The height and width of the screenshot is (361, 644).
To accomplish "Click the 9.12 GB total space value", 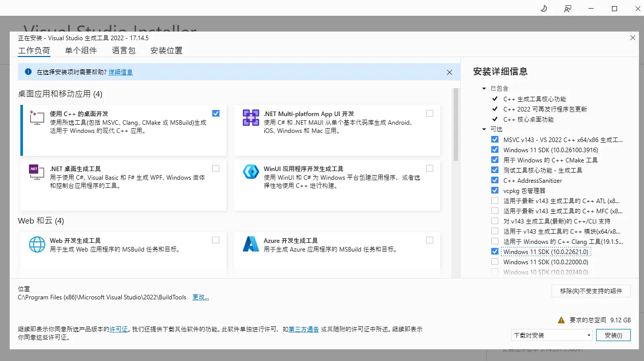I will tap(621, 320).
